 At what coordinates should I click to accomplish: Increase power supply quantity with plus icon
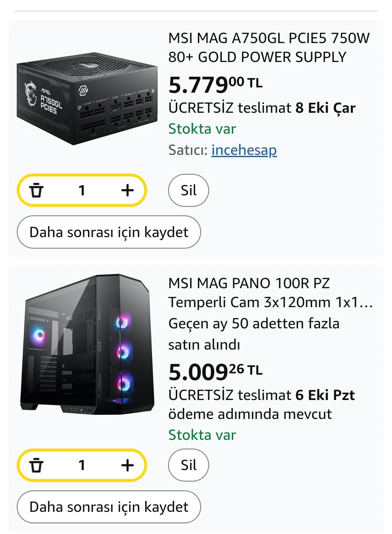tap(128, 190)
